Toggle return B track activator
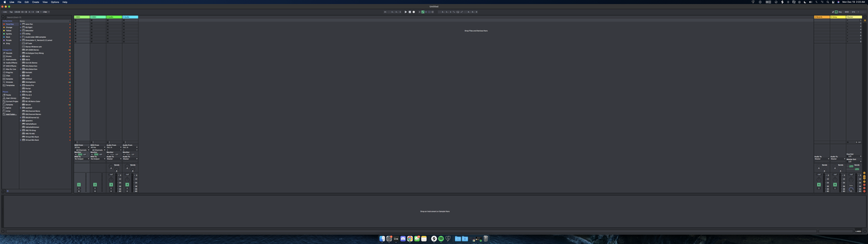This screenshot has height=244, width=868. coord(835,184)
